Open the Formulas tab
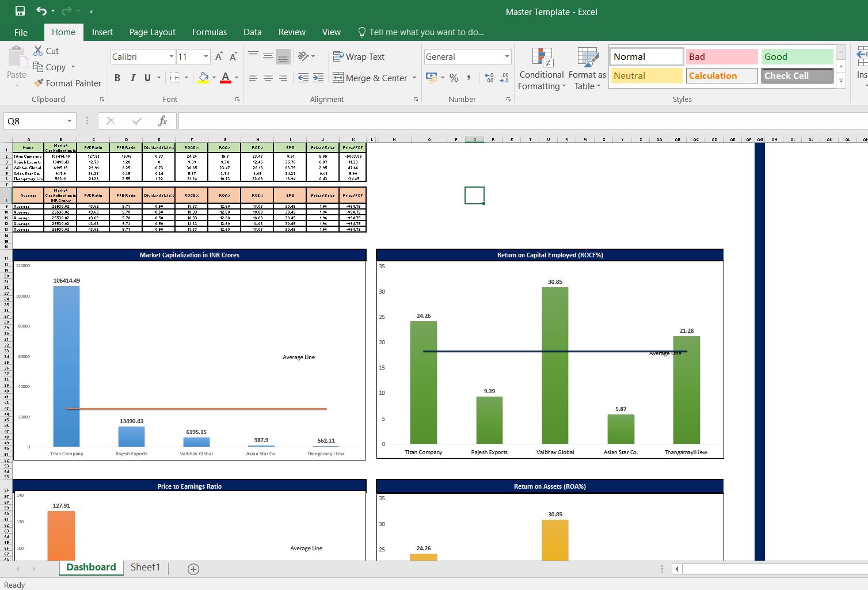This screenshot has width=868, height=590. pos(210,32)
